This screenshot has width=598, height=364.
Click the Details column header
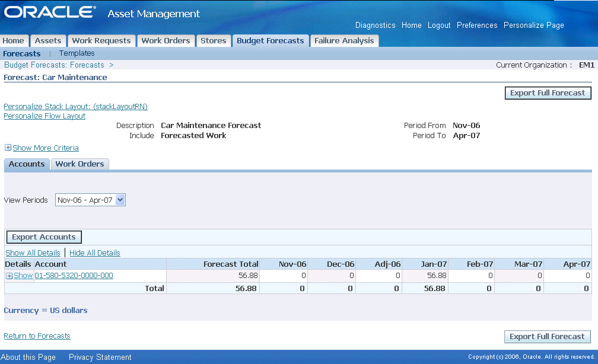pyautogui.click(x=18, y=264)
